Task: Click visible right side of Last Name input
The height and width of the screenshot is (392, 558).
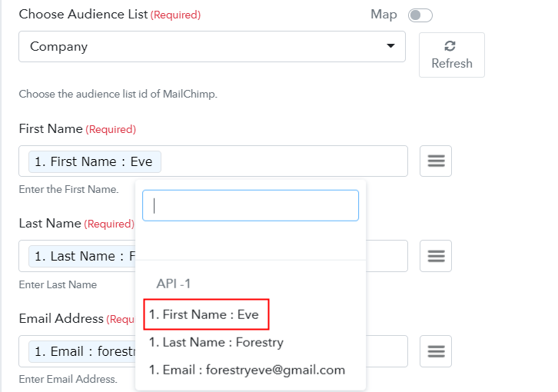Action: click(x=387, y=256)
